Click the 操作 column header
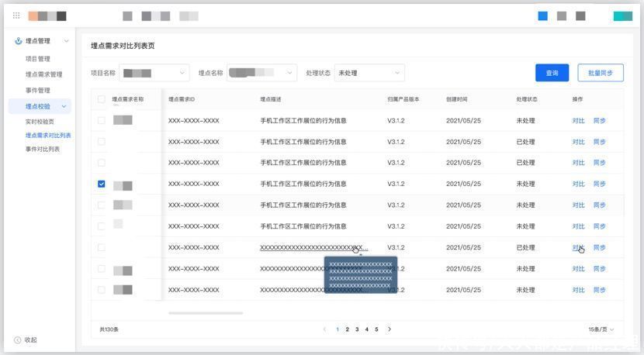Image resolution: width=644 pixels, height=355 pixels. click(x=577, y=99)
